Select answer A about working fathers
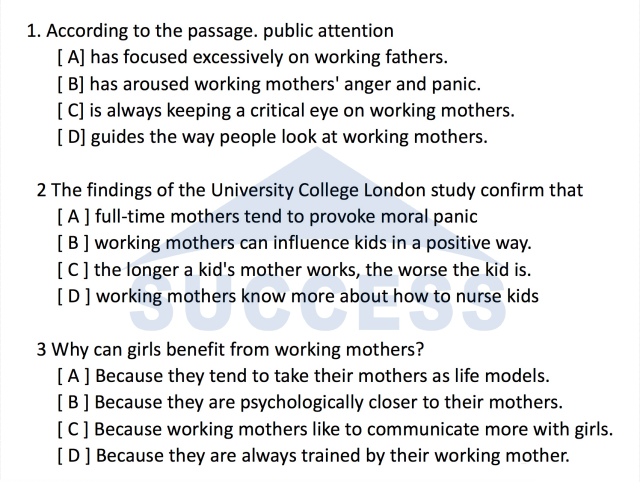Viewport: 640px width, 482px height. (253, 57)
